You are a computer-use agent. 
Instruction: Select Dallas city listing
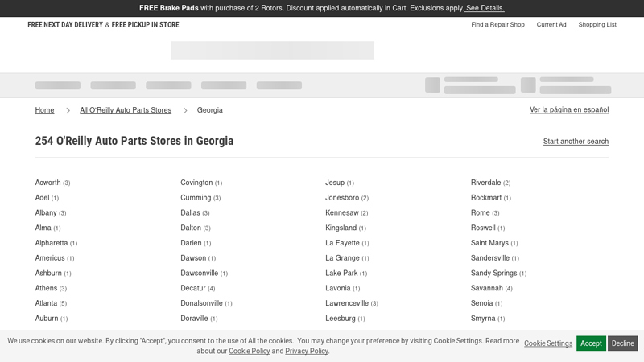[195, 212]
